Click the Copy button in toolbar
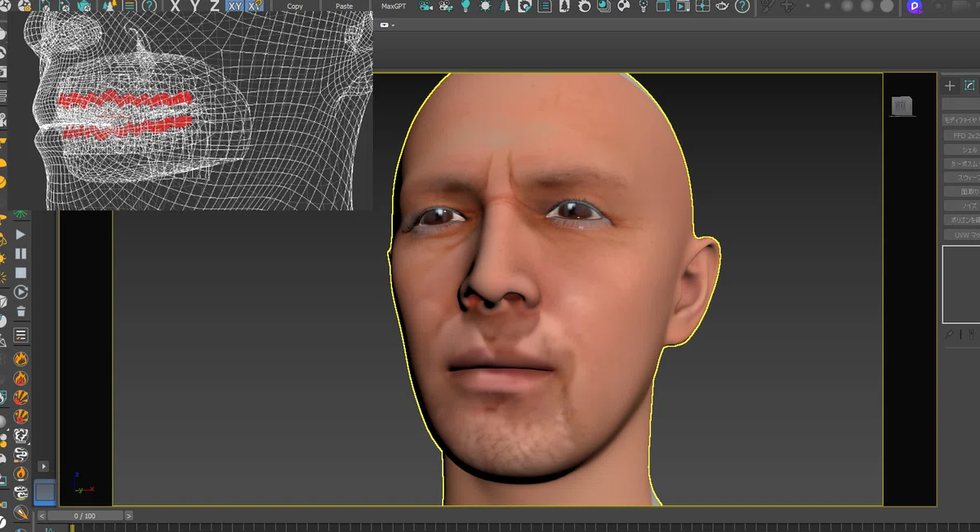This screenshot has width=980, height=532. (x=295, y=6)
